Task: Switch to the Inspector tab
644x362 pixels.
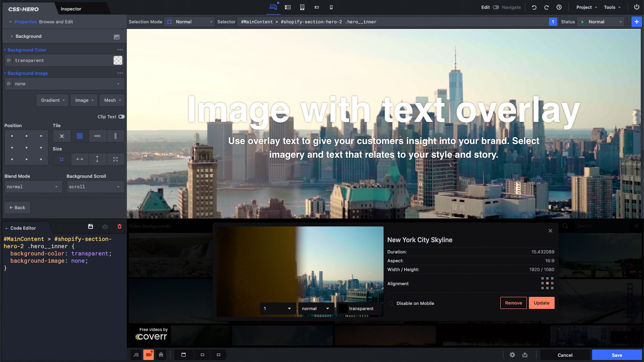Action: pyautogui.click(x=71, y=9)
